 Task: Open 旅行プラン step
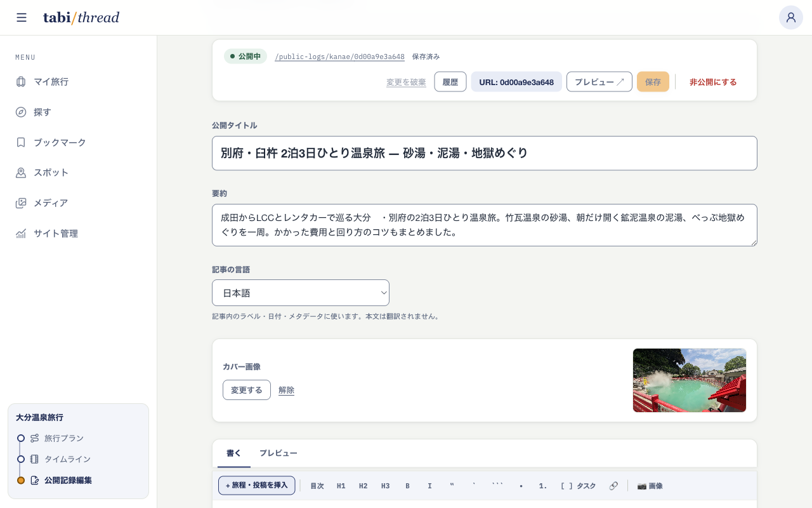coord(63,438)
